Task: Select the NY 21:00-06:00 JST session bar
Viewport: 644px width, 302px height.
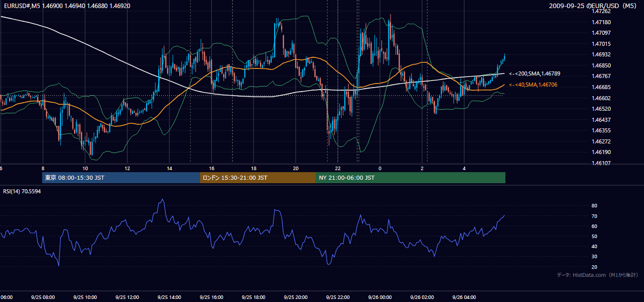Action: [411, 178]
